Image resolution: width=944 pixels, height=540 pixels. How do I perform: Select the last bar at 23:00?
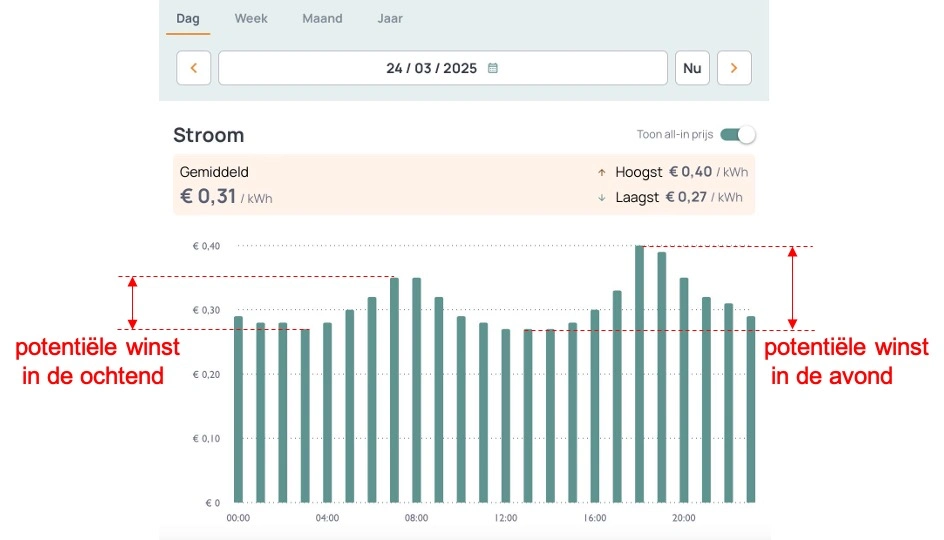click(x=751, y=410)
